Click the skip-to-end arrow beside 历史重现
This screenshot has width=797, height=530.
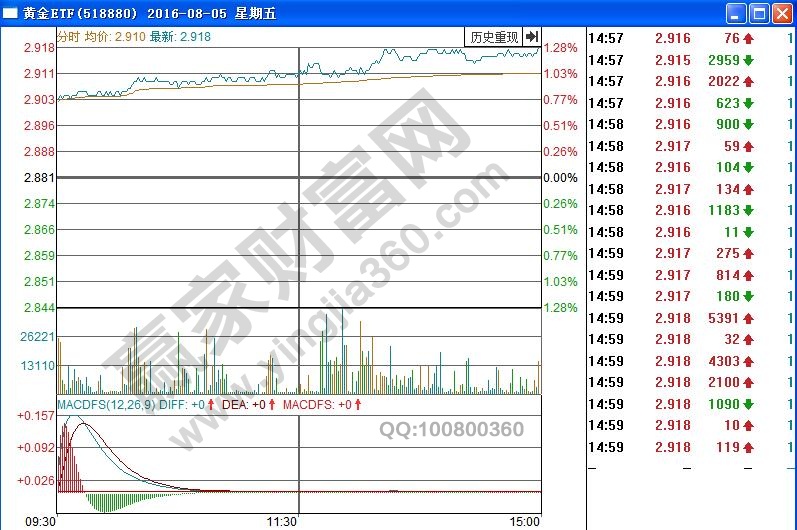coord(532,37)
